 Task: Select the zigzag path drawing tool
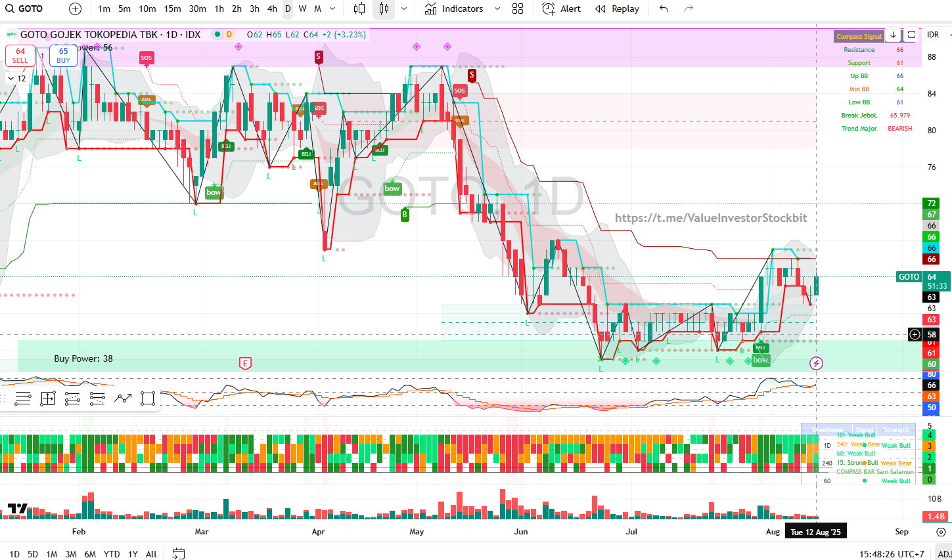123,398
